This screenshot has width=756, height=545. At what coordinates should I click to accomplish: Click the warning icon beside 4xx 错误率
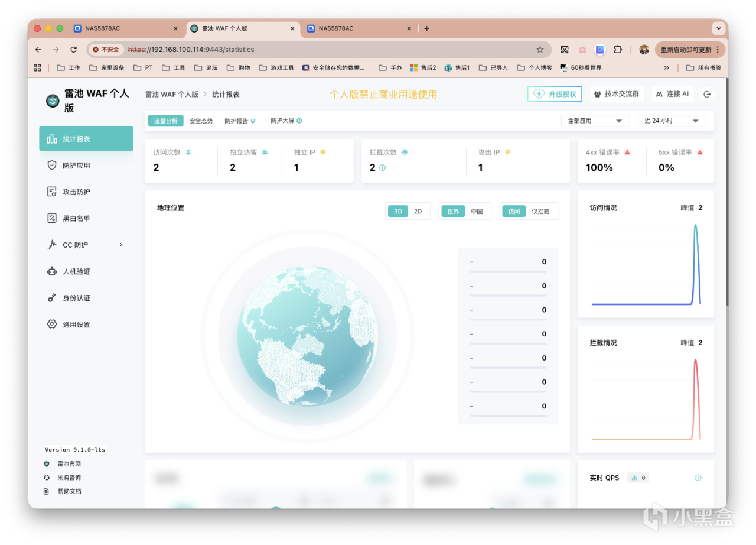click(627, 152)
